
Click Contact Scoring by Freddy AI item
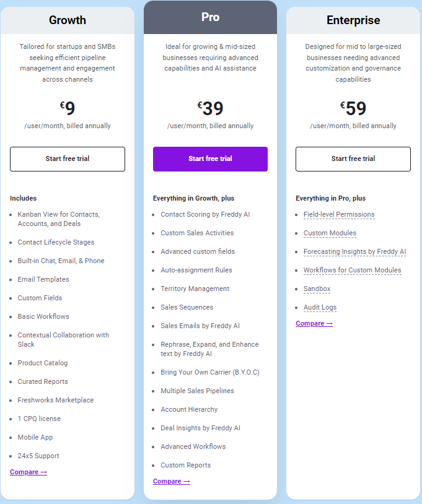[x=205, y=215]
